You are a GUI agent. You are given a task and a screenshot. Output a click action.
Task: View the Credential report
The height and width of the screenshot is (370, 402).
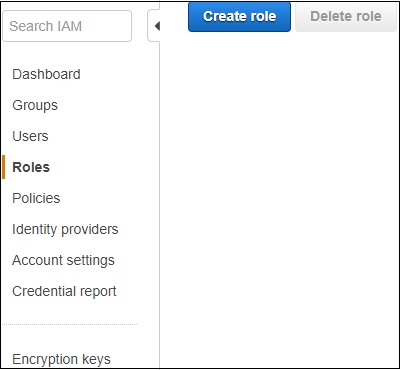click(64, 291)
